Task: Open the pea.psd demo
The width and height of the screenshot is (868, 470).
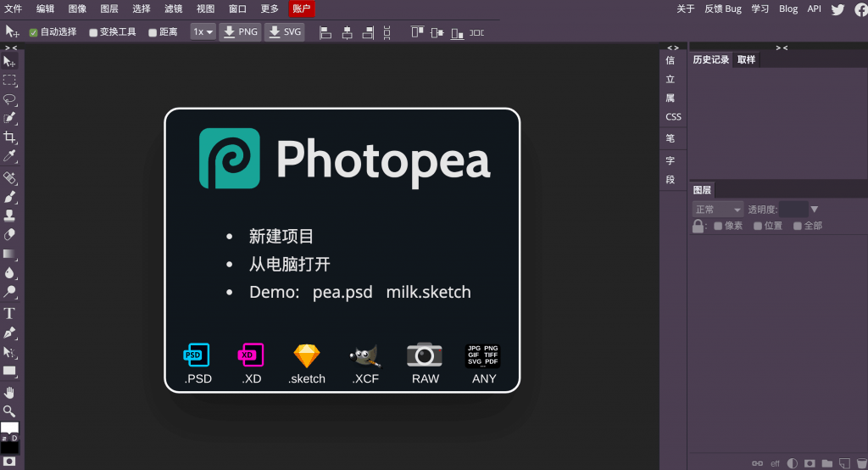Action: 342,292
